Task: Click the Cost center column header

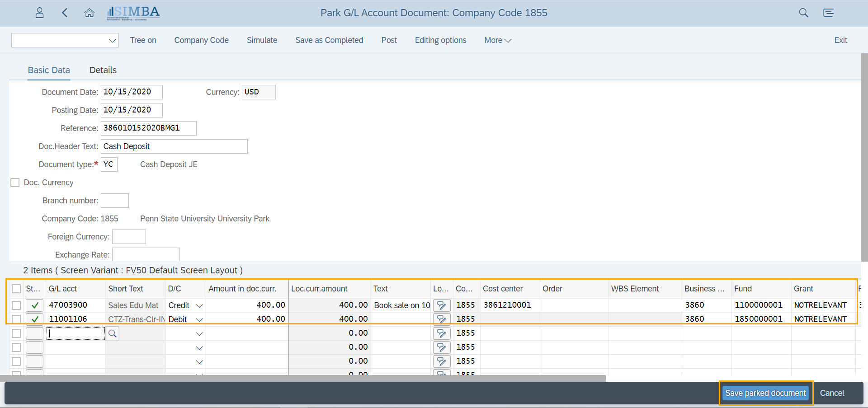Action: tap(510, 289)
